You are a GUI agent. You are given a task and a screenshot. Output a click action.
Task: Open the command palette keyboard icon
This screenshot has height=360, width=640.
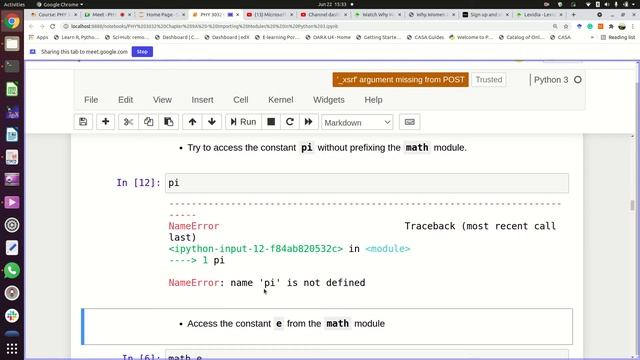tap(409, 122)
